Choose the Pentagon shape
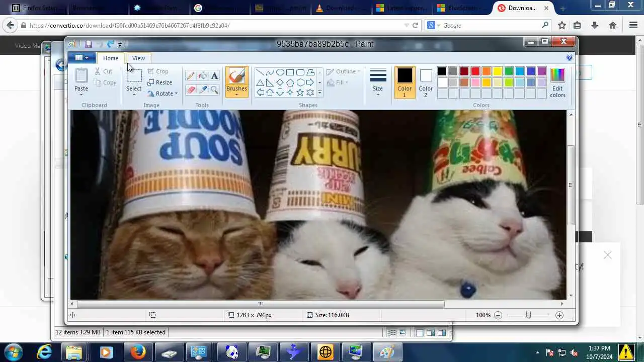Viewport: 644px width, 362px height. (290, 82)
